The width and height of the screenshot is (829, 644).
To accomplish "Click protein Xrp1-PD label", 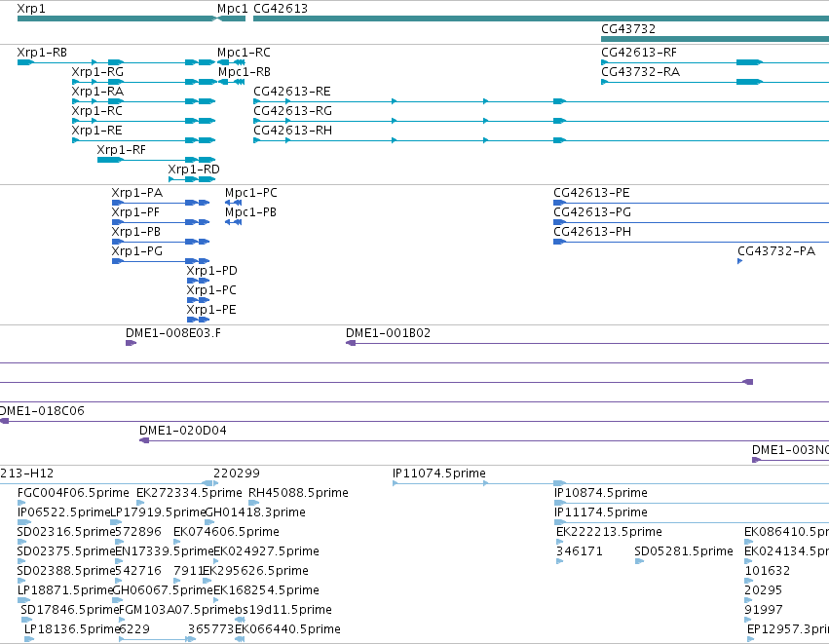I will pyautogui.click(x=211, y=271).
